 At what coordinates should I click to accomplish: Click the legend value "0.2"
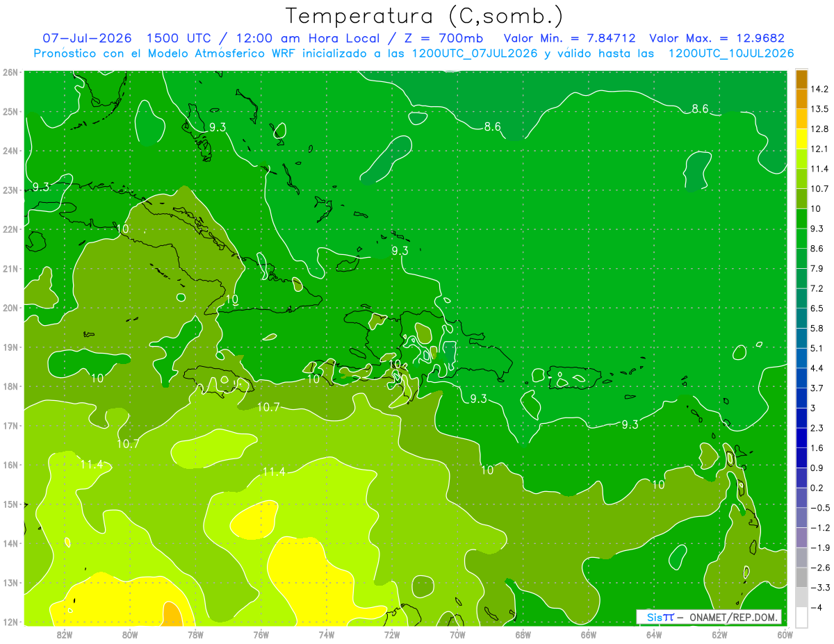pyautogui.click(x=817, y=488)
